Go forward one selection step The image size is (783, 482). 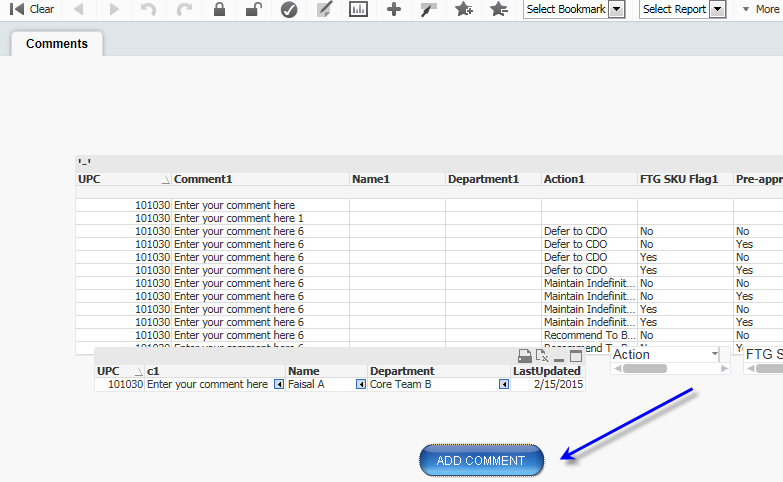(x=114, y=9)
